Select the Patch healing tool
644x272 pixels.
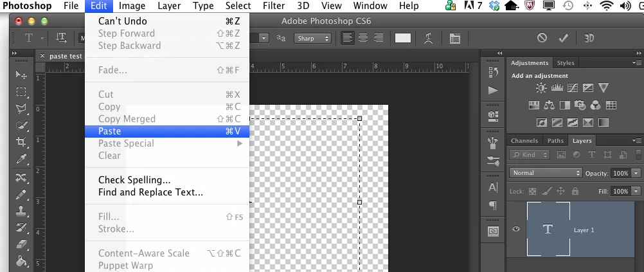click(x=21, y=177)
